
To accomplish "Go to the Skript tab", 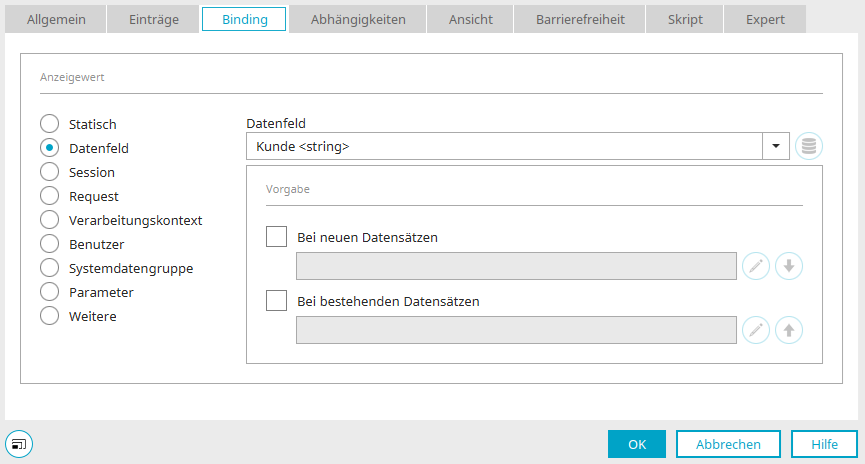I will (x=685, y=19).
